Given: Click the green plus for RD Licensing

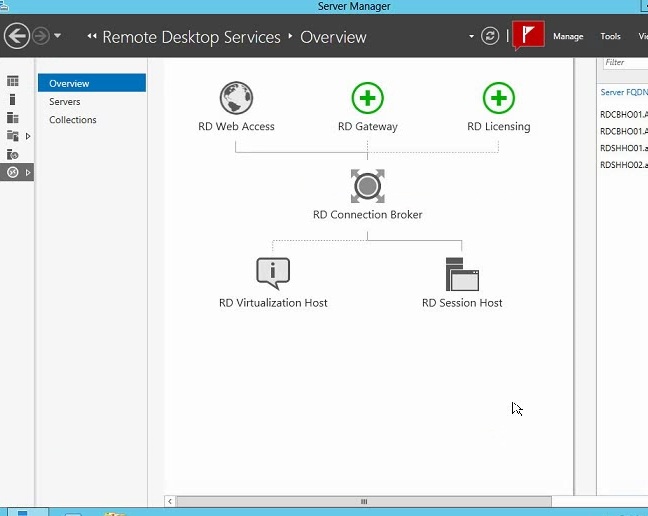Looking at the screenshot, I should (498, 98).
